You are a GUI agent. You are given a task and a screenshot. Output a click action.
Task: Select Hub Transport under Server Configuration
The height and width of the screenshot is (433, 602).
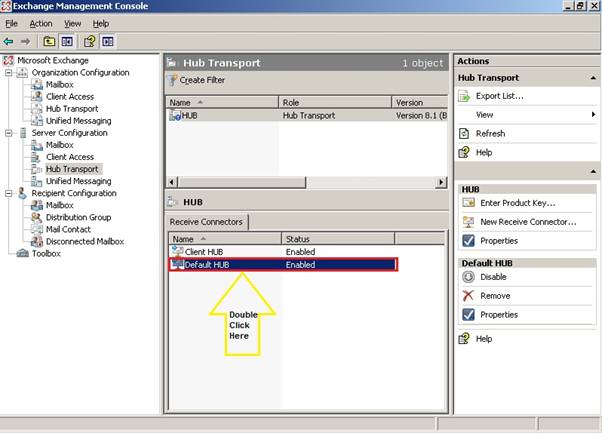click(x=72, y=169)
